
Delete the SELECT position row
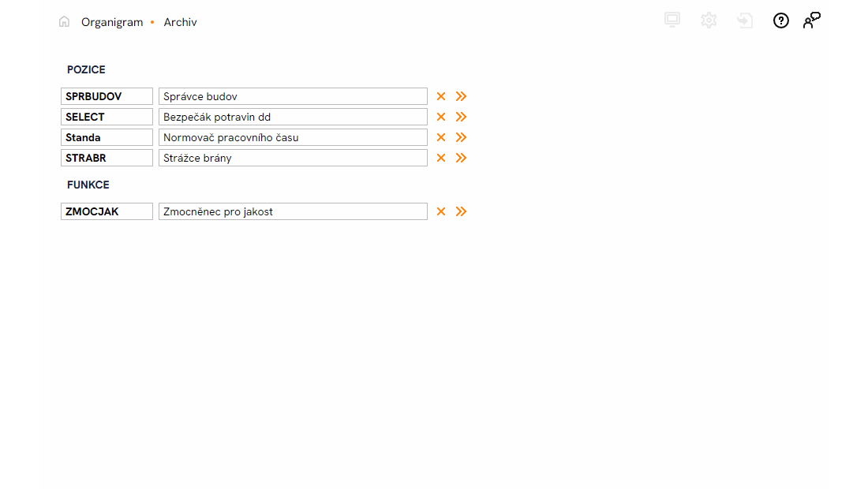441,117
